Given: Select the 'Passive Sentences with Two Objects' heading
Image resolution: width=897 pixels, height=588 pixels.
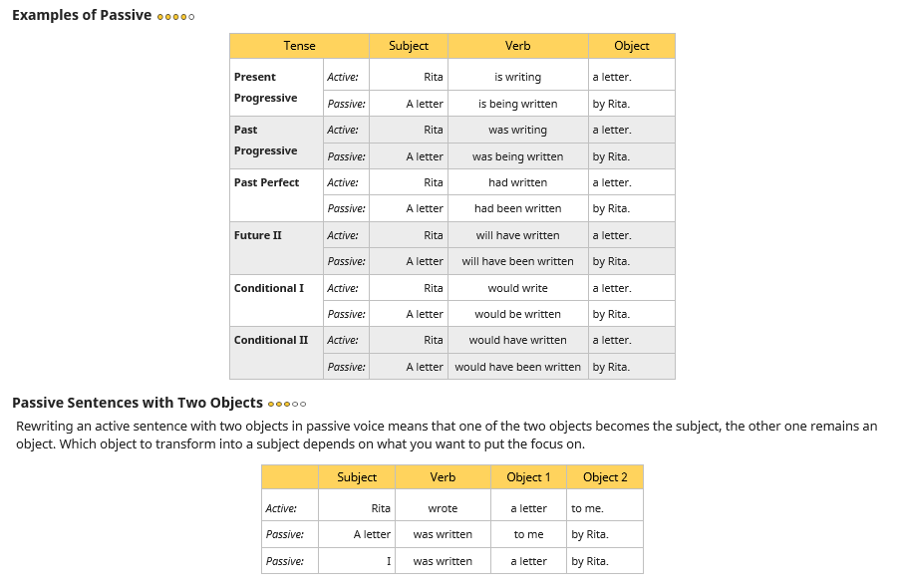Looking at the screenshot, I should 138,403.
